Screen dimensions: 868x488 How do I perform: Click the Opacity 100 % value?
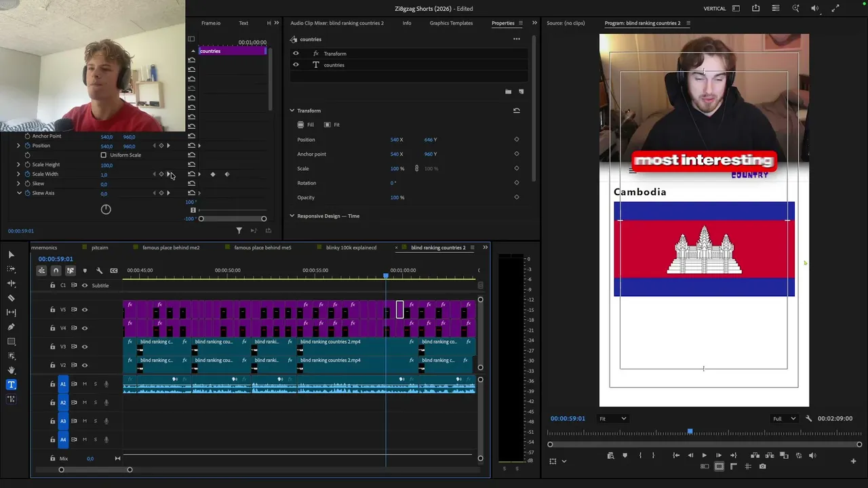(397, 197)
